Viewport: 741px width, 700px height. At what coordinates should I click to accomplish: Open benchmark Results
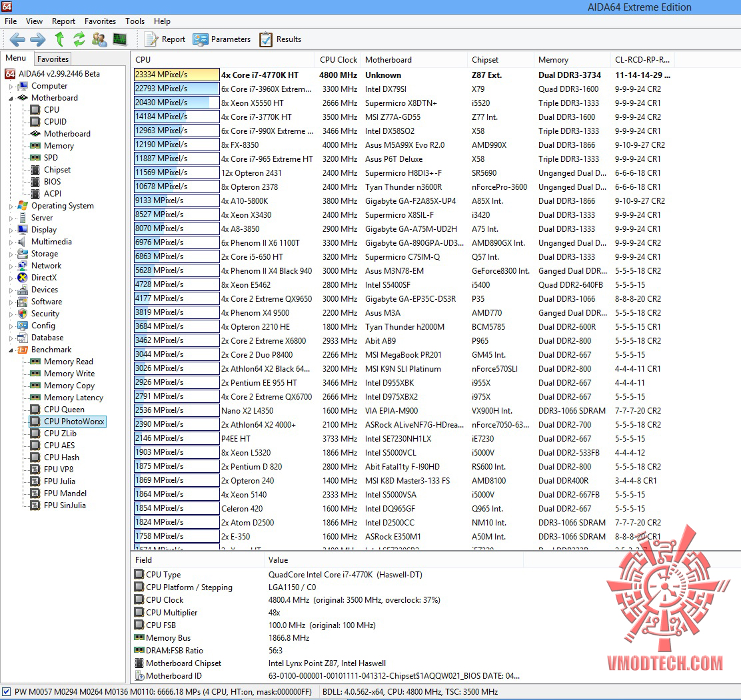tap(281, 39)
